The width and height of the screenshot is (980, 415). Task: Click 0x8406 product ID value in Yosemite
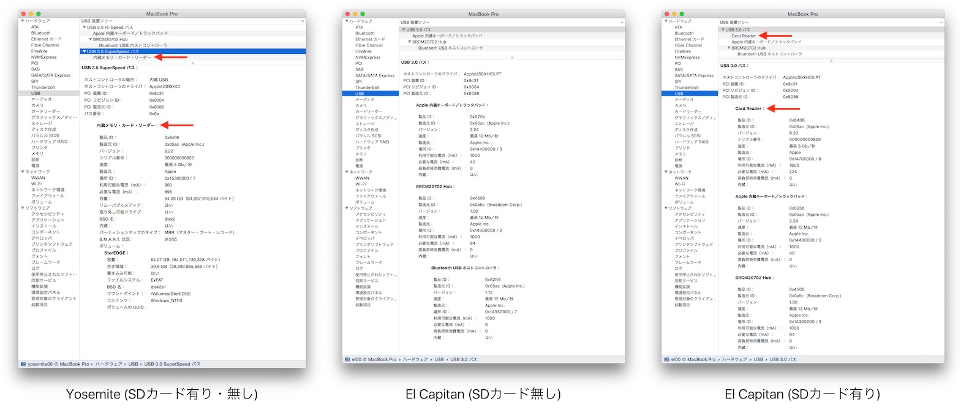click(171, 137)
